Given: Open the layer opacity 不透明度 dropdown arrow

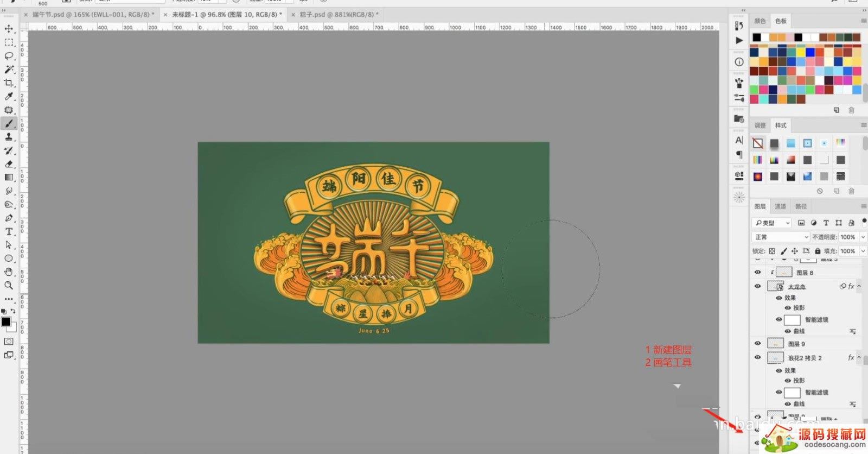Looking at the screenshot, I should 863,237.
